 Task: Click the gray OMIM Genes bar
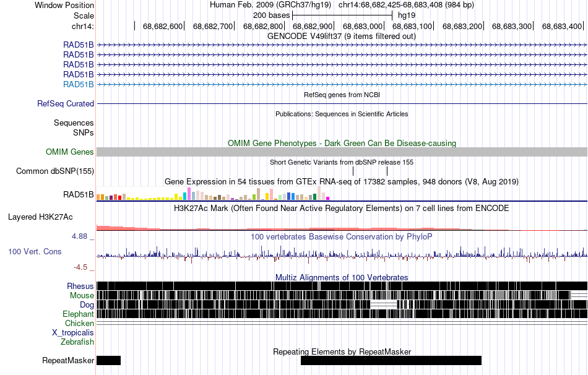(x=342, y=152)
